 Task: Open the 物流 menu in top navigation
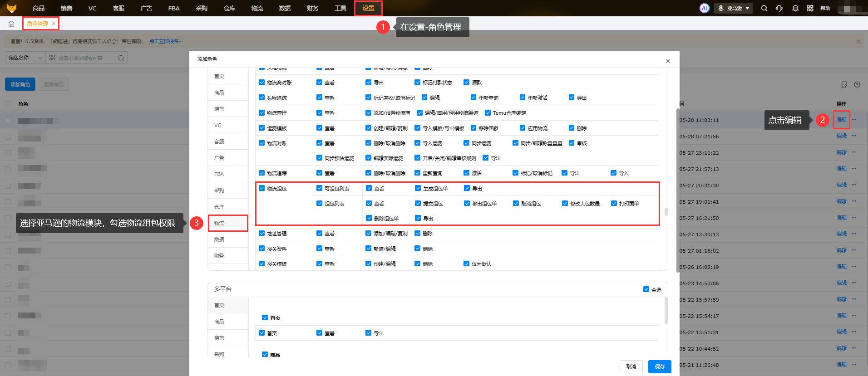[257, 8]
